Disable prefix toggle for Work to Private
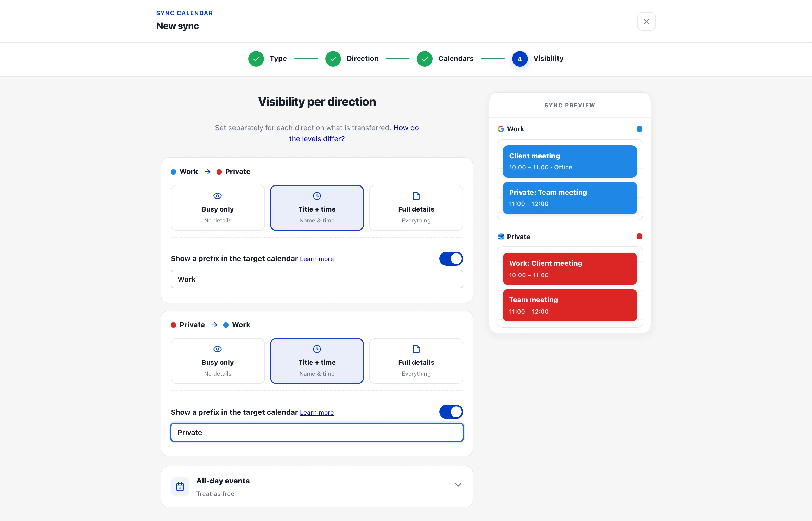The image size is (812, 521). click(451, 259)
